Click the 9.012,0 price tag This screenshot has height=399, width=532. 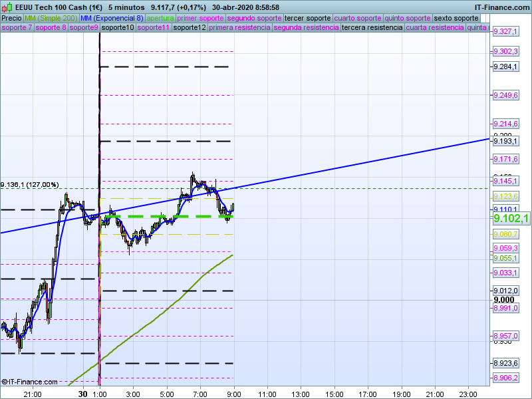click(x=505, y=291)
